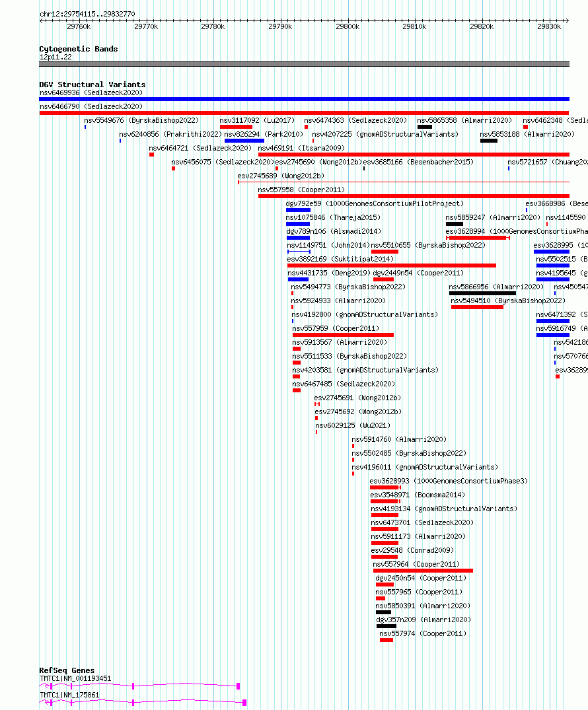Screen dimensions: 588x710
Task: Open nsv3117092 (Lu2017) variant
Action: pos(257,120)
